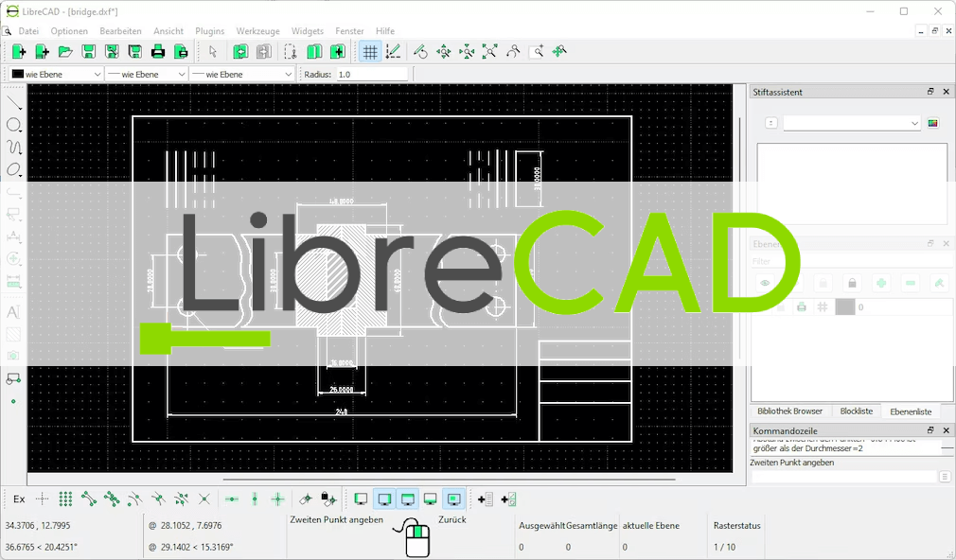
Task: Toggle free snap crosshair button
Action: [x=42, y=499]
